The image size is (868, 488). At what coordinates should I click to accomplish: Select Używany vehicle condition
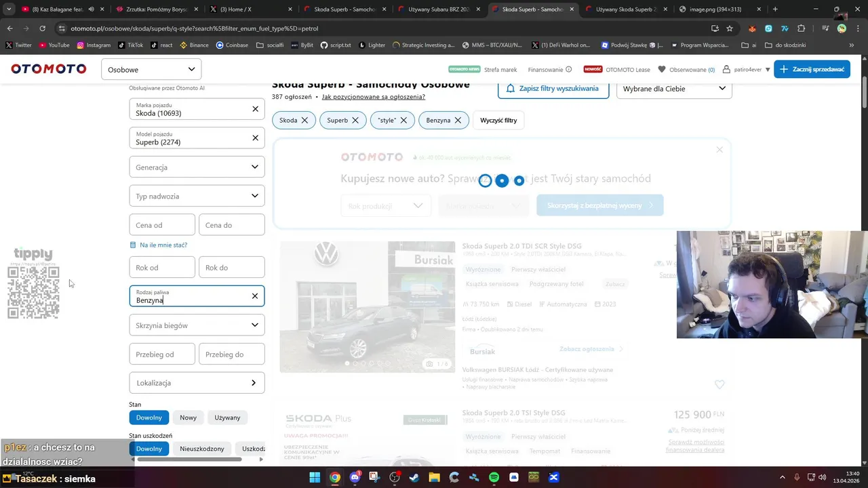[x=227, y=418]
